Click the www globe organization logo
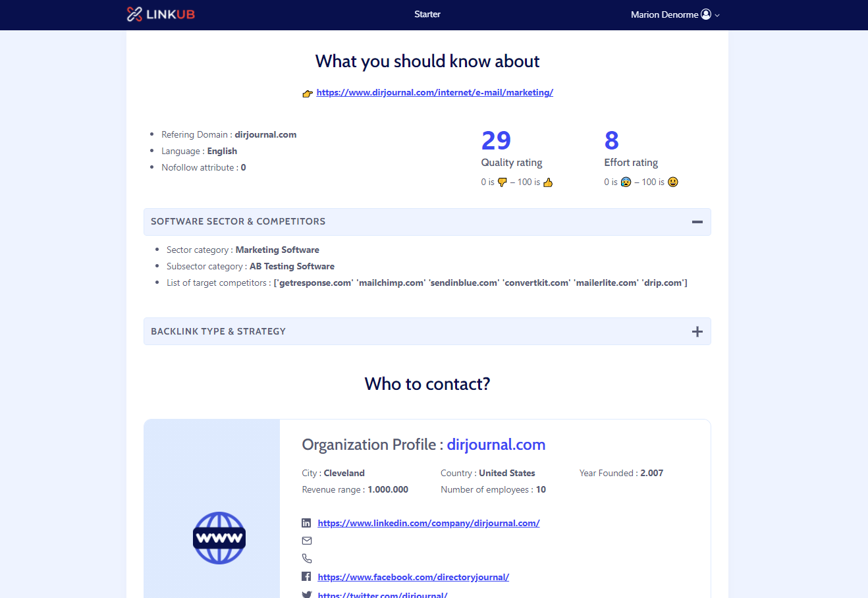Viewport: 868px width, 598px height. point(219,538)
